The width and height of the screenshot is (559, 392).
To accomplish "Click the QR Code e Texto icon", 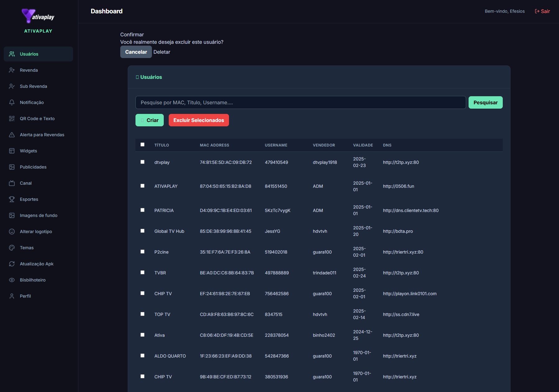I will coord(12,119).
